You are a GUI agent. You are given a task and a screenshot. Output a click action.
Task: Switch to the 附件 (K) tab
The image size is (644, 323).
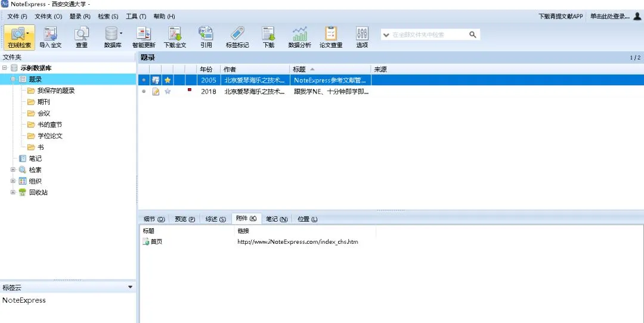click(246, 219)
